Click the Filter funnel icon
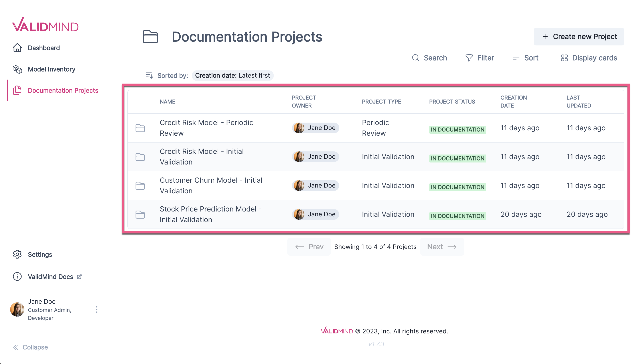The height and width of the screenshot is (364, 637). (469, 58)
